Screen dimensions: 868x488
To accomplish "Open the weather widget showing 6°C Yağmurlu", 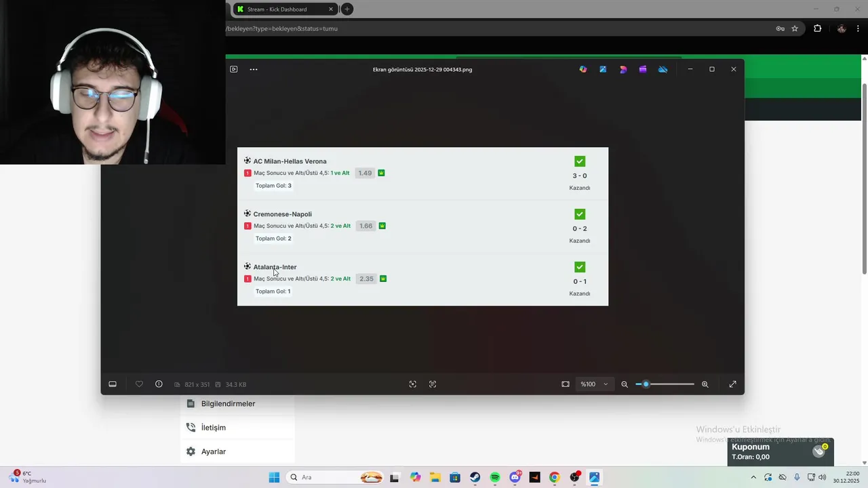I will click(x=28, y=477).
